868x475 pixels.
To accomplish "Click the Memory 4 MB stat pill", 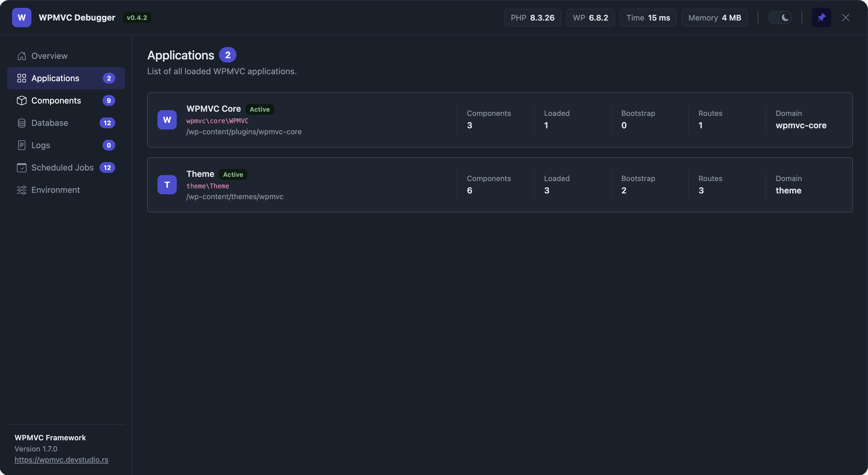I will coord(714,18).
